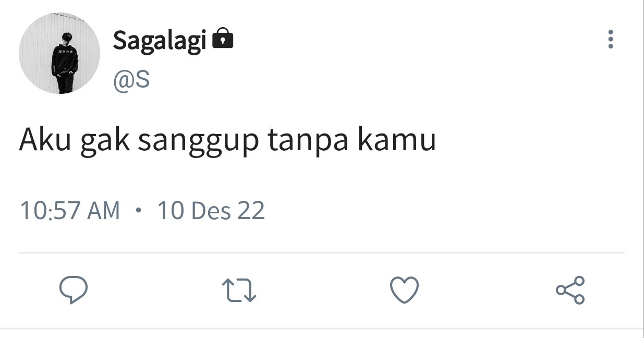Click the word 'Aku' in the tweet
Viewport: 644px width, 338px height.
(x=45, y=140)
